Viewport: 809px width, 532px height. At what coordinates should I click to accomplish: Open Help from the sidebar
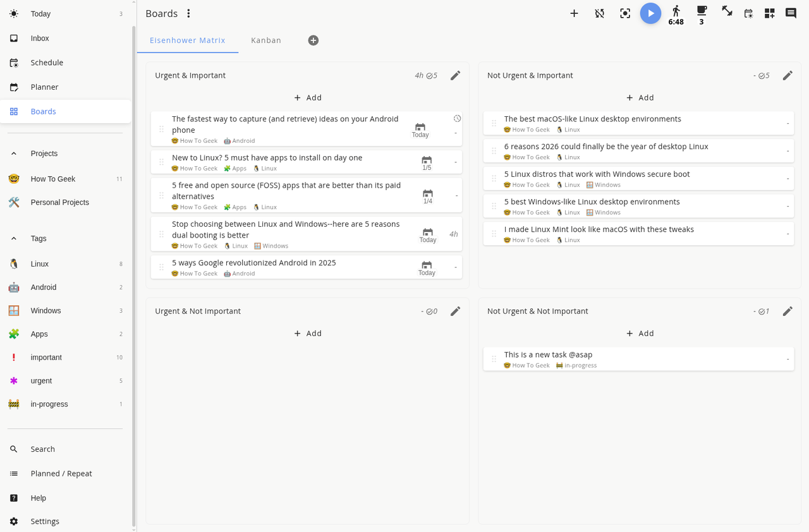coord(38,498)
